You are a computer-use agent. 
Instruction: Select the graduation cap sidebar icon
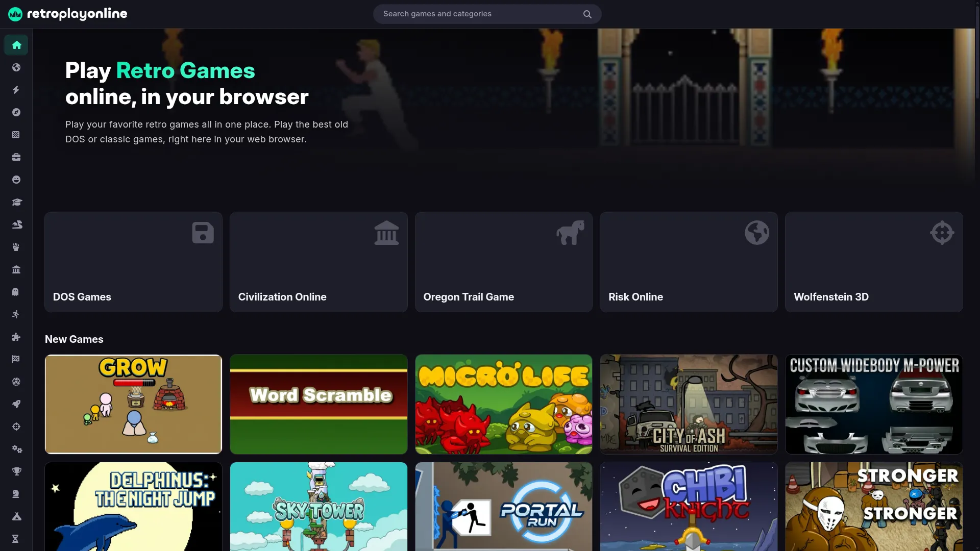click(x=16, y=202)
